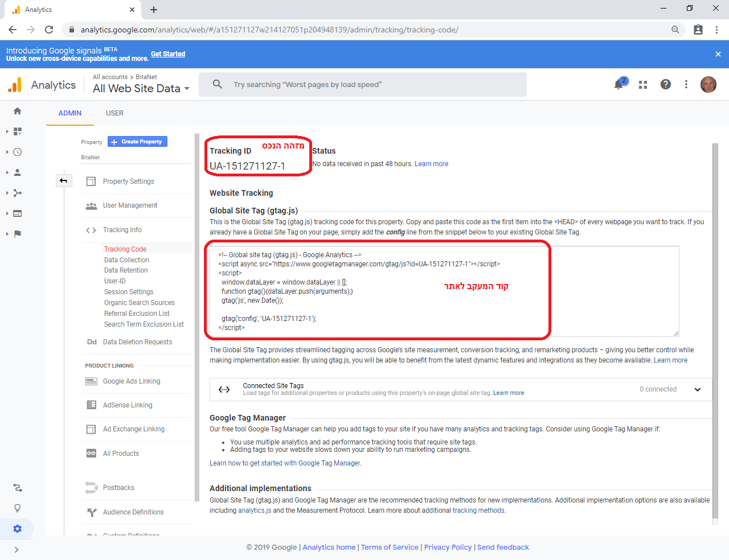Screen dimensions: 729x560
Task: Click the tracking code text box
Action: (444, 291)
